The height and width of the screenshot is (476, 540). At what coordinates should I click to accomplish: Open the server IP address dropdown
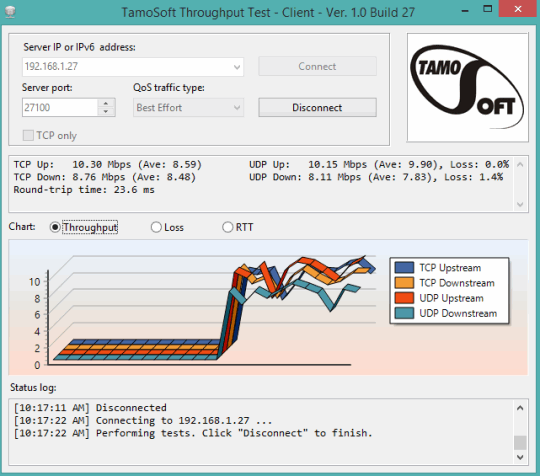tap(237, 67)
